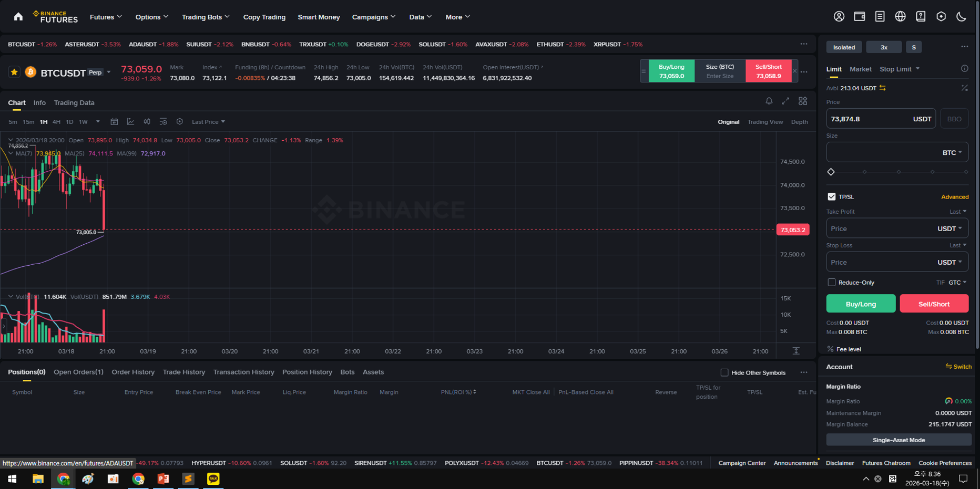The height and width of the screenshot is (489, 980).
Task: Switch chart to Depth view
Action: 799,122
